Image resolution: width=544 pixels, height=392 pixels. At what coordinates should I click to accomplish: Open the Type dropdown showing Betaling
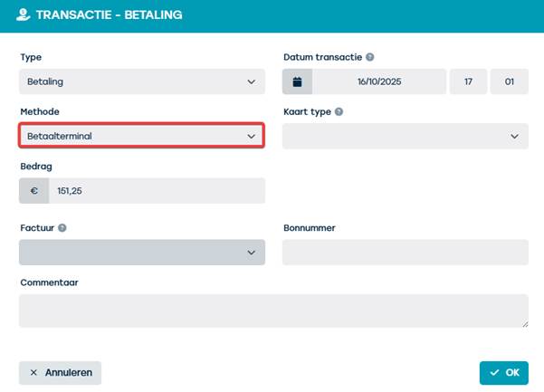pyautogui.click(x=141, y=81)
